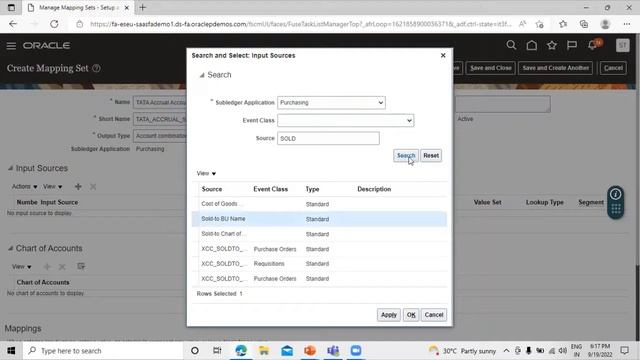Open Windows Start menu

(11, 351)
